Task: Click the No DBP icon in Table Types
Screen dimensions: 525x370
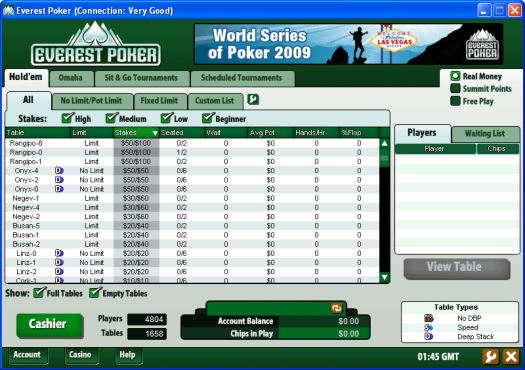Action: [429, 318]
